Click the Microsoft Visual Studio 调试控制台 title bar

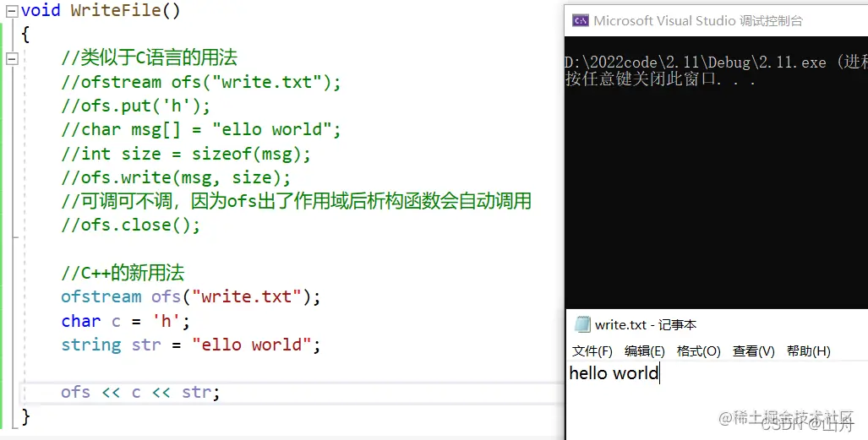pyautogui.click(x=717, y=21)
